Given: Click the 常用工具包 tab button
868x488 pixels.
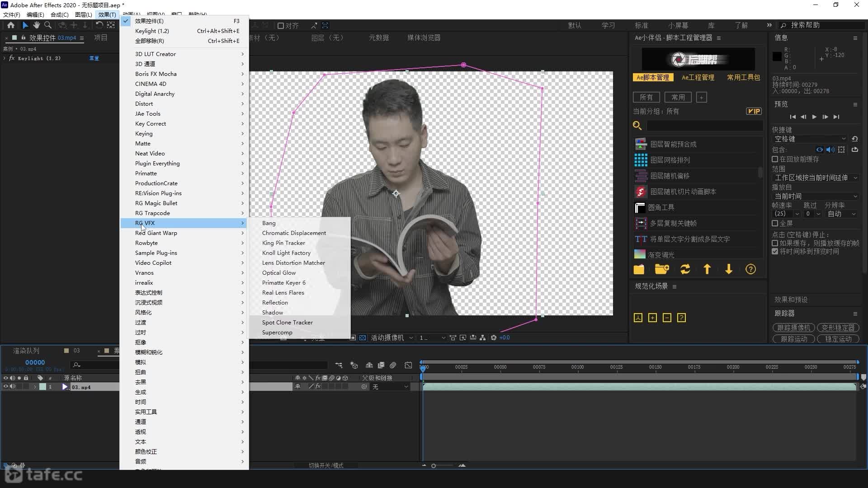Looking at the screenshot, I should point(744,77).
